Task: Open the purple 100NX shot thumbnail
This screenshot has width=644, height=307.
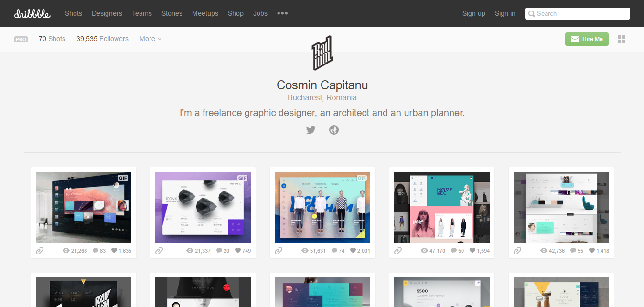Action: point(203,208)
